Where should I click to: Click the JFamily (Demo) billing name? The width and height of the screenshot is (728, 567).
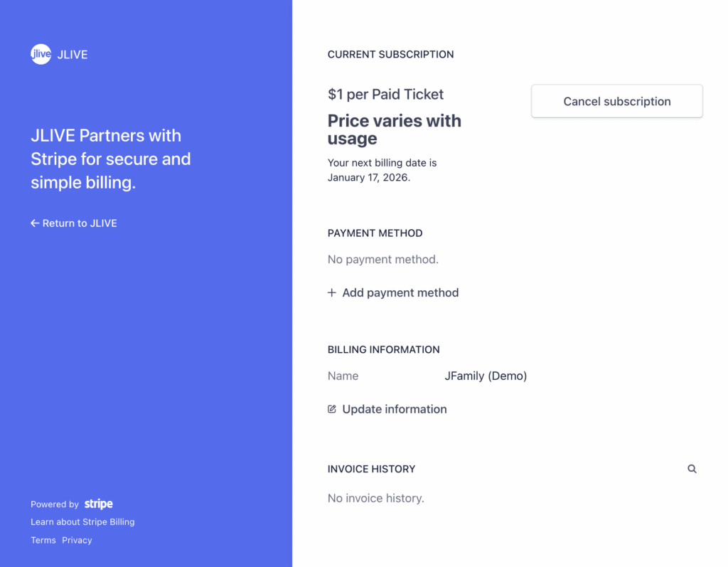pos(486,376)
